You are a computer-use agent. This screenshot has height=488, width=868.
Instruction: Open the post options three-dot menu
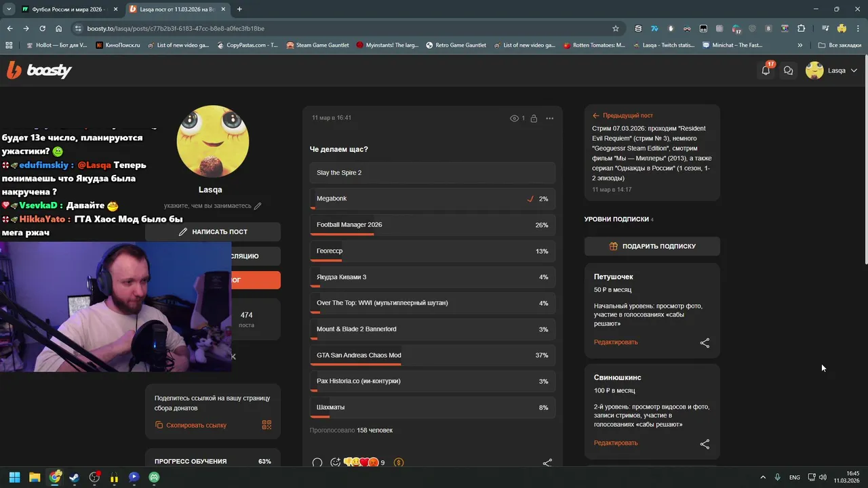[549, 119]
